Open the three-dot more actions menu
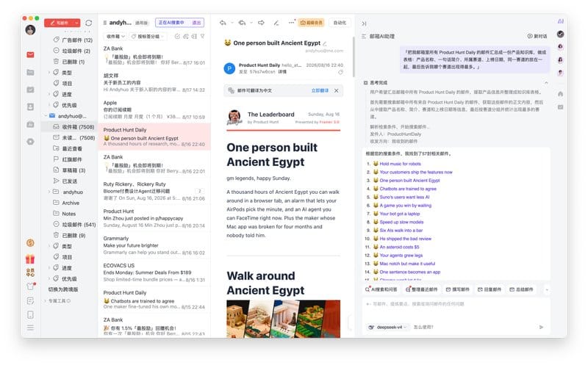This screenshot has height=365, width=588. point(291,23)
